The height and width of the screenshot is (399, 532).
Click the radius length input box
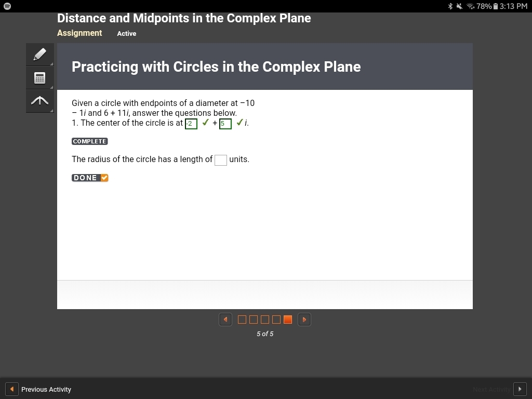coord(220,160)
